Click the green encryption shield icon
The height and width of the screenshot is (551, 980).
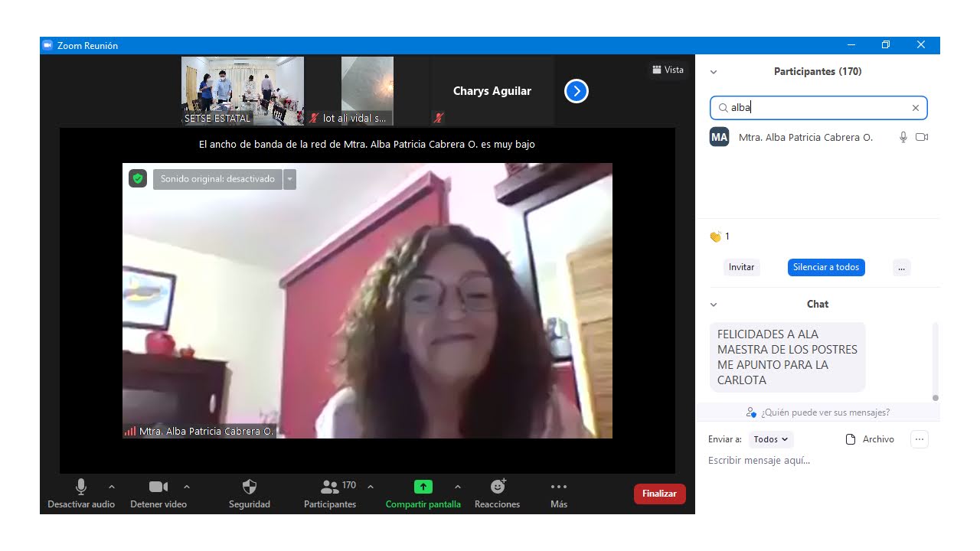click(138, 178)
